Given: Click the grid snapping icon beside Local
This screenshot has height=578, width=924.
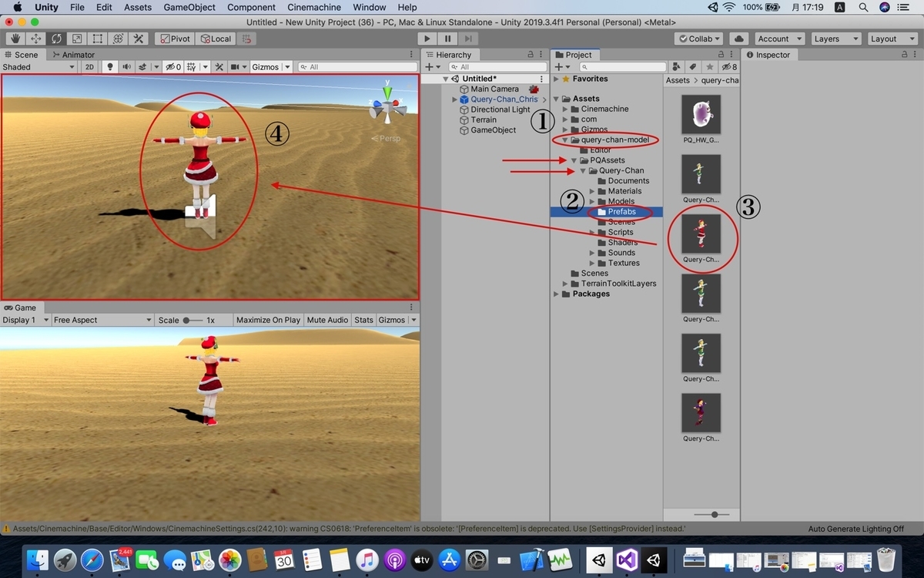Looking at the screenshot, I should [x=246, y=39].
